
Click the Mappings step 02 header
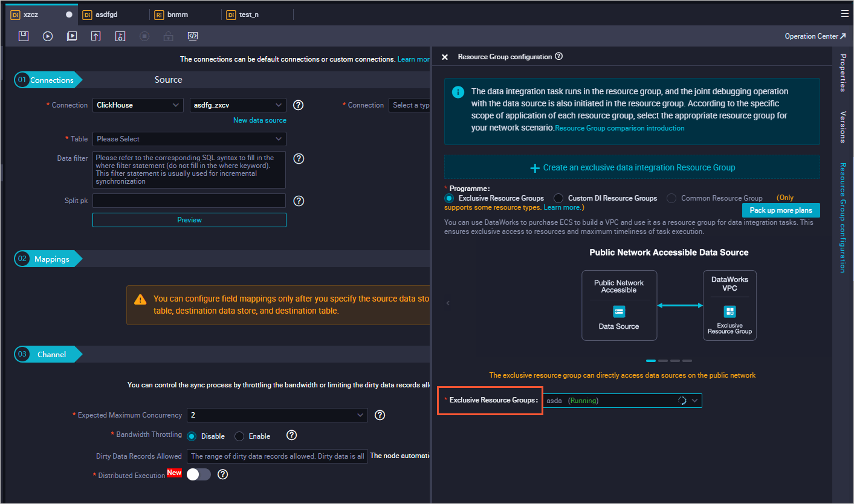click(48, 259)
